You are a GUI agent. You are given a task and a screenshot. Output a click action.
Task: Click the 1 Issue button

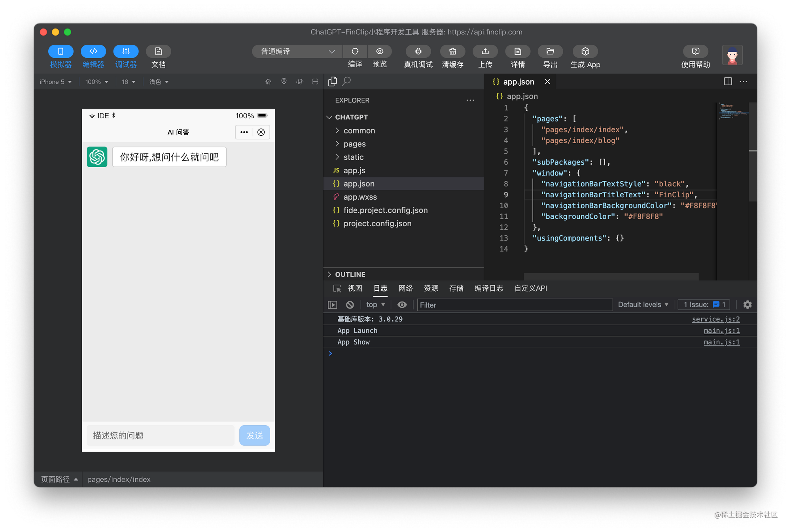[704, 305]
